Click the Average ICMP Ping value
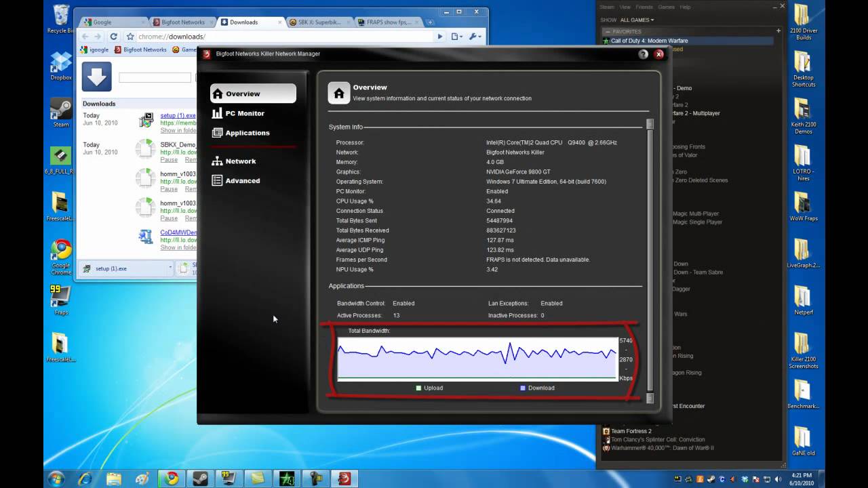Image resolution: width=868 pixels, height=488 pixels. [x=500, y=240]
